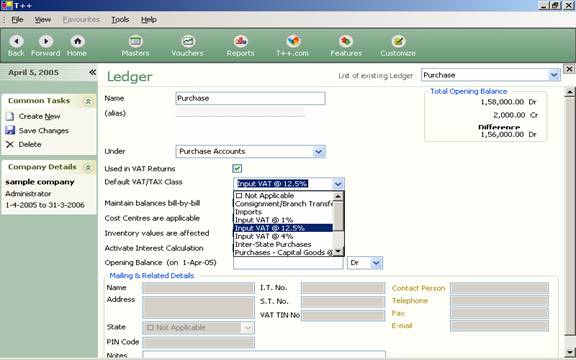This screenshot has width=576, height=360.
Task: Click Delete link in Common Tasks
Action: (30, 144)
